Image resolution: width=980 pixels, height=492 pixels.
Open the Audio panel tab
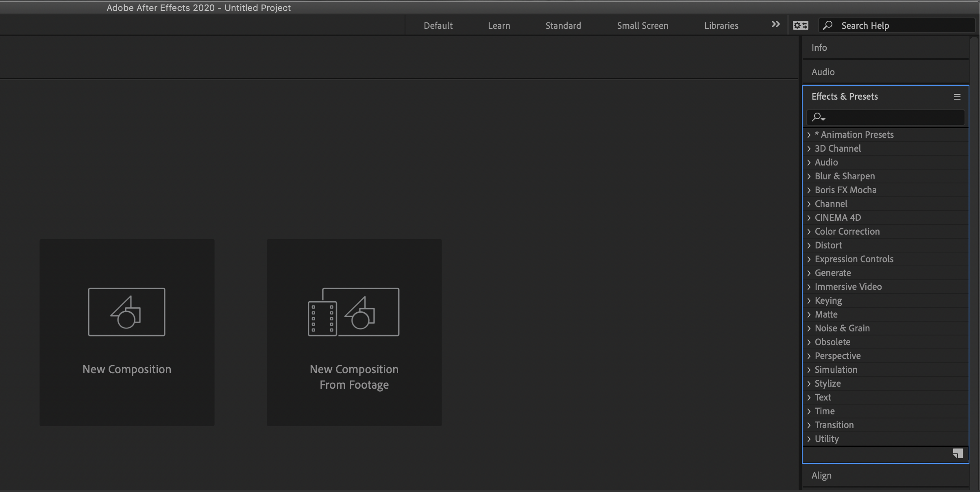click(x=823, y=72)
